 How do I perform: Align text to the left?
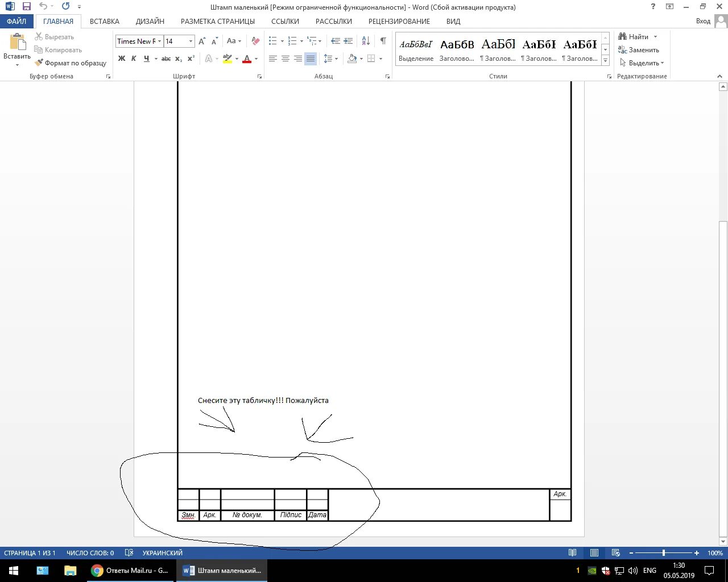pos(273,59)
